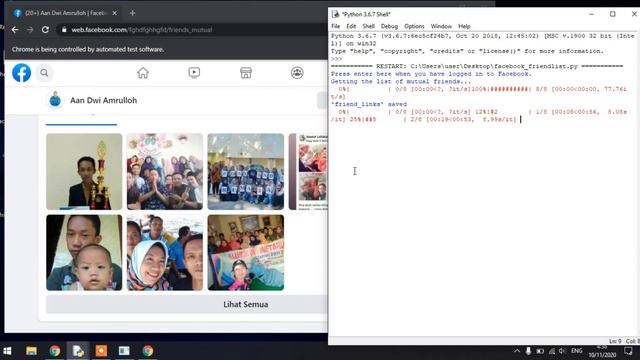This screenshot has height=360, width=640.
Task: Click the network tray icon
Action: point(552,351)
